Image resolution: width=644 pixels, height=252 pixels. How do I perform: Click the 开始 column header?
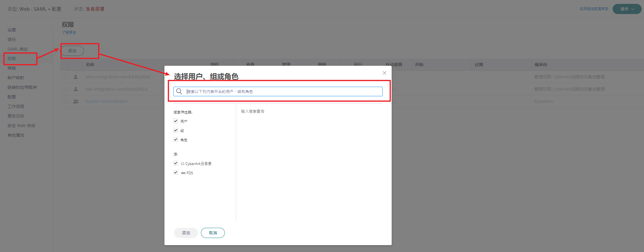[x=419, y=65]
